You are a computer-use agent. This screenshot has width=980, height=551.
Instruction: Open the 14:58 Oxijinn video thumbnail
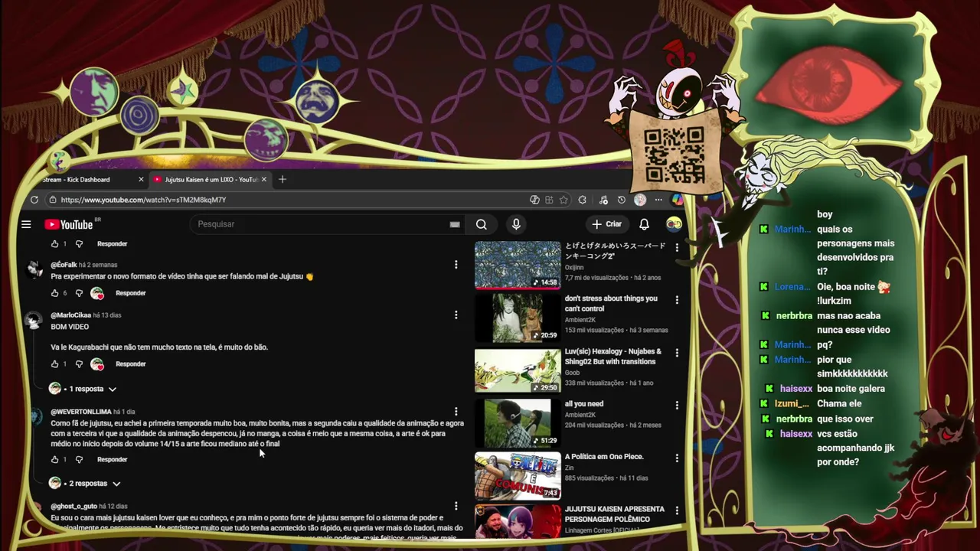(x=518, y=265)
